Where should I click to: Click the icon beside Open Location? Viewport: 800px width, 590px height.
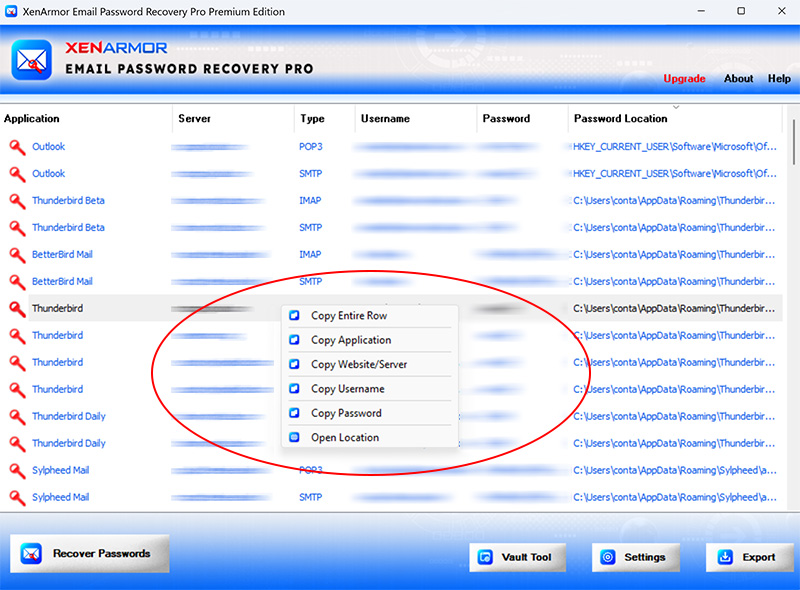pyautogui.click(x=294, y=438)
